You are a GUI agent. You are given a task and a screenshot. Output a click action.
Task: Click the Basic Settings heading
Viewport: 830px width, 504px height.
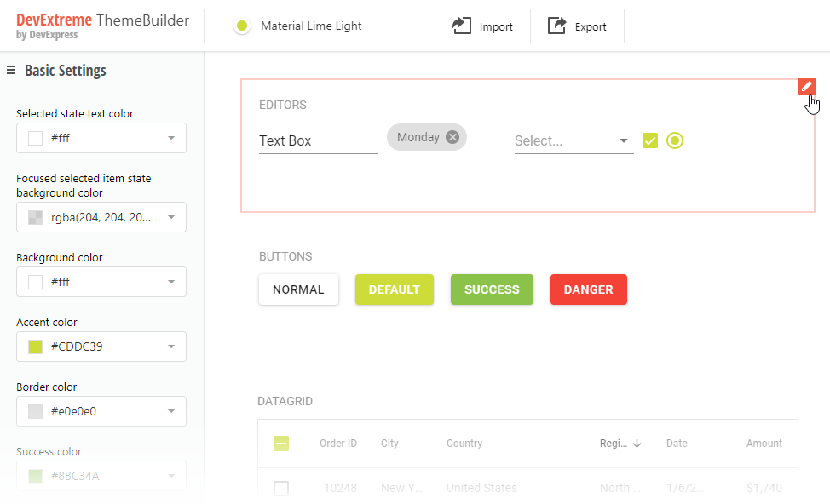point(65,71)
